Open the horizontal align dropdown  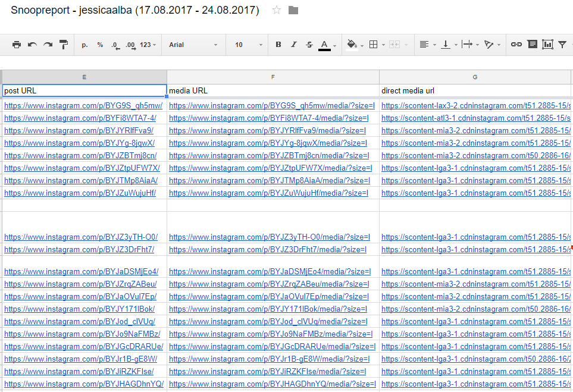pyautogui.click(x=428, y=45)
